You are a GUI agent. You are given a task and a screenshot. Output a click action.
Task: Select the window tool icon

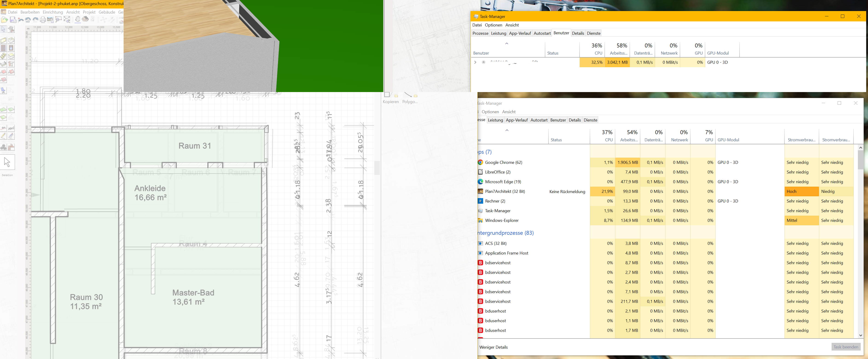pos(11,48)
